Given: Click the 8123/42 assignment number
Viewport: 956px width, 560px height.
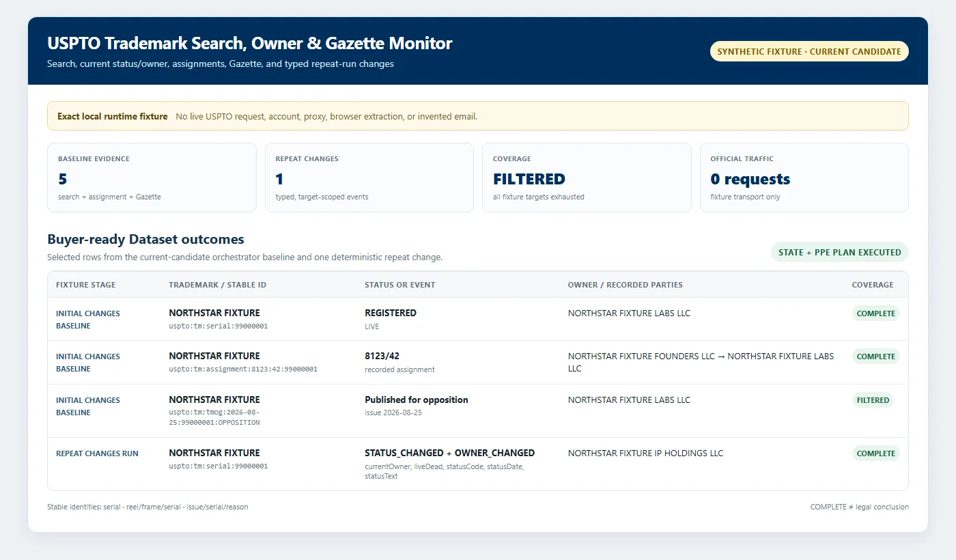Looking at the screenshot, I should pos(383,356).
